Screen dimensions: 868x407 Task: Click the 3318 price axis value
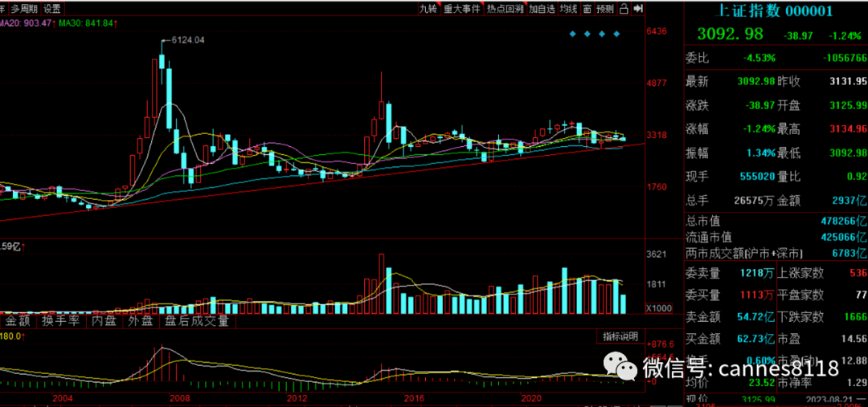click(657, 136)
